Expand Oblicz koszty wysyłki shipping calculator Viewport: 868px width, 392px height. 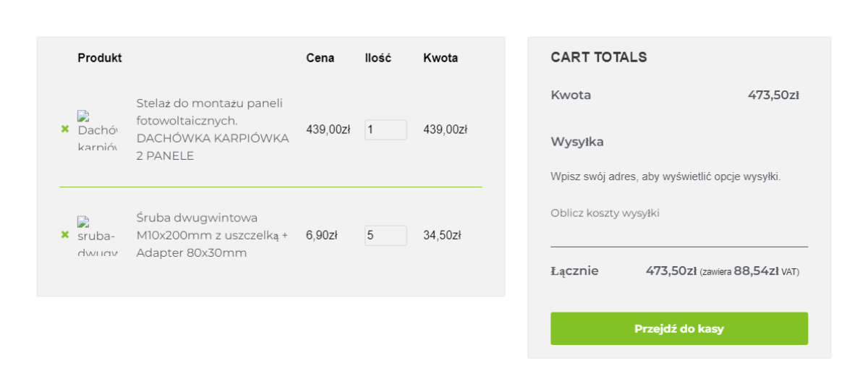click(605, 213)
